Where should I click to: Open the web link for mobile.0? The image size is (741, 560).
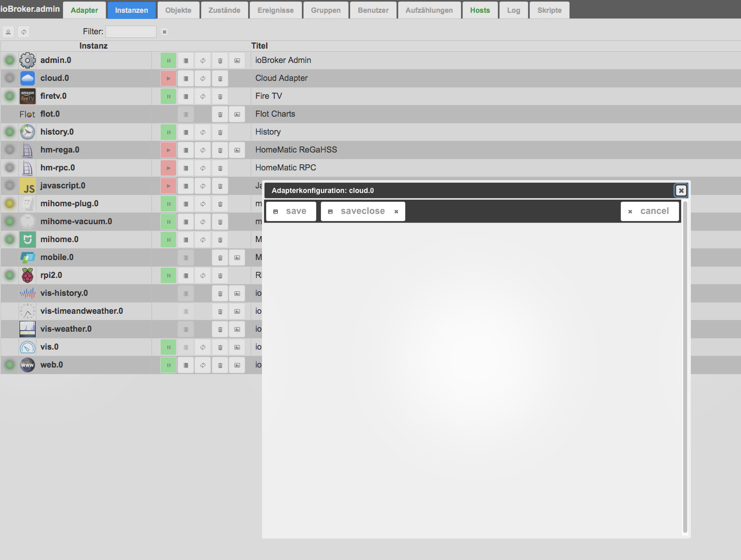[x=237, y=257]
